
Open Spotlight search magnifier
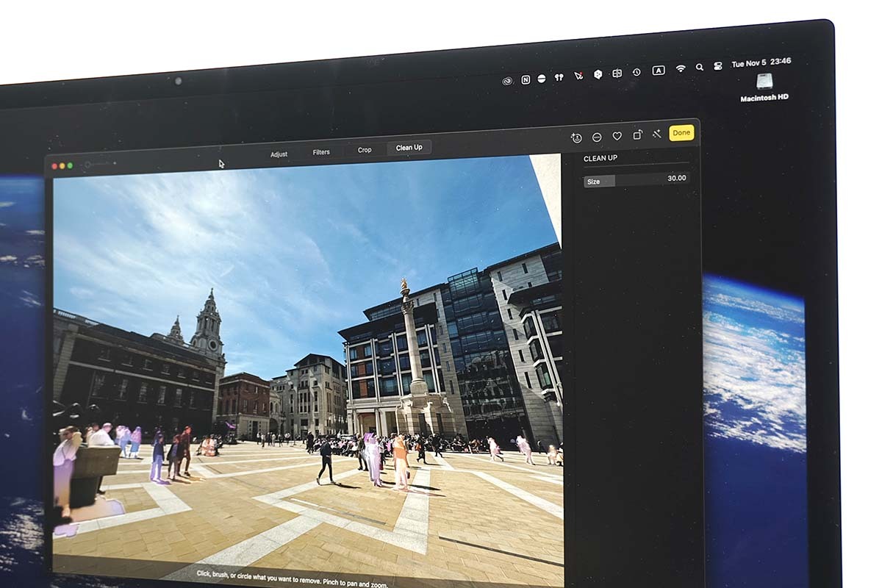point(699,67)
